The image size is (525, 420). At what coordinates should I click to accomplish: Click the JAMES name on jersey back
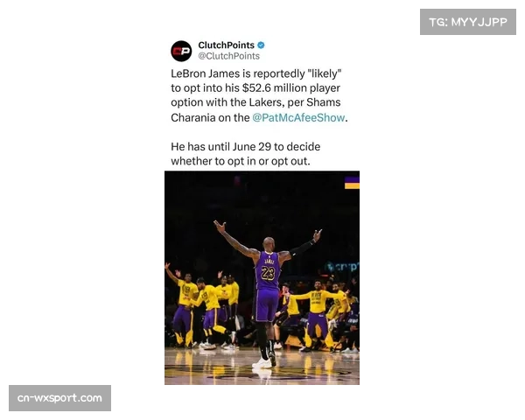pyautogui.click(x=269, y=261)
